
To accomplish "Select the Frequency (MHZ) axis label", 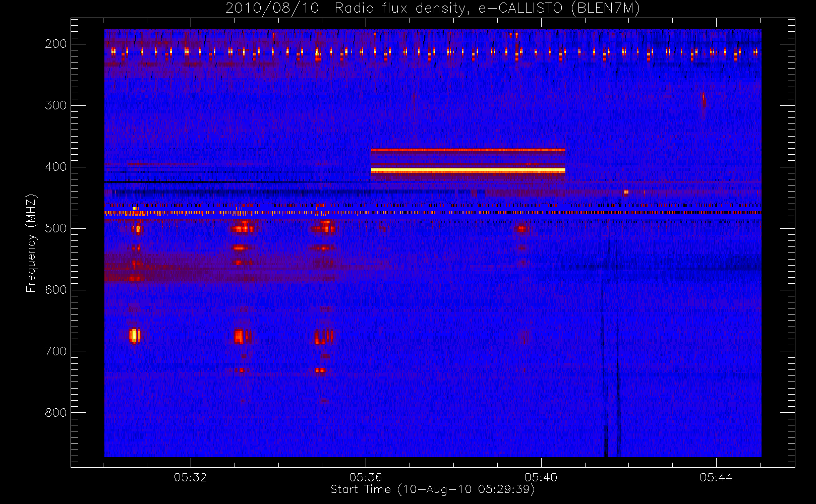I will (31, 243).
